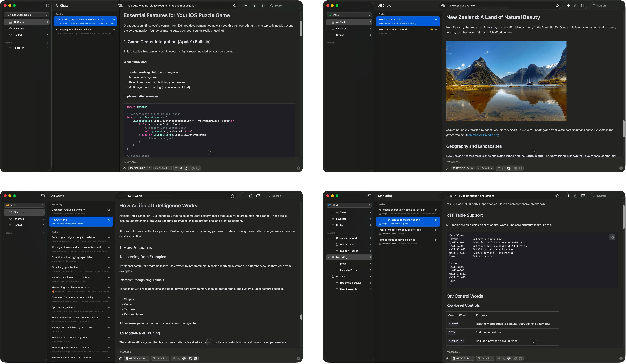The width and height of the screenshot is (626, 364).
Task: Collapse Product folder in Work sidebar
Action: click(x=329, y=277)
